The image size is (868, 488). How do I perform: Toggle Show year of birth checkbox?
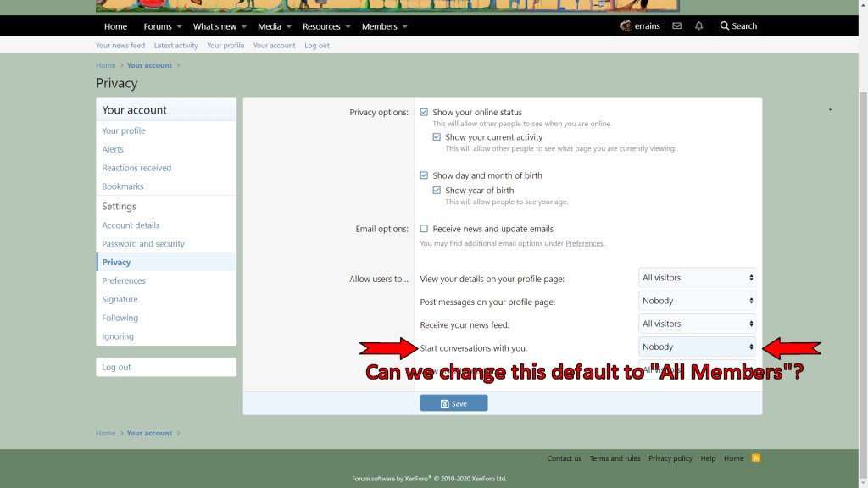[437, 191]
